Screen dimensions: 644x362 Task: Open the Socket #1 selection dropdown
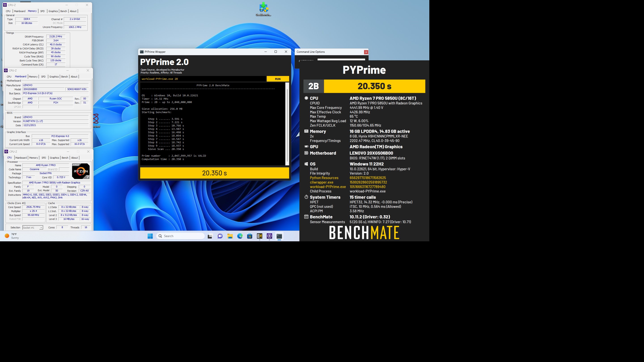[x=33, y=228]
